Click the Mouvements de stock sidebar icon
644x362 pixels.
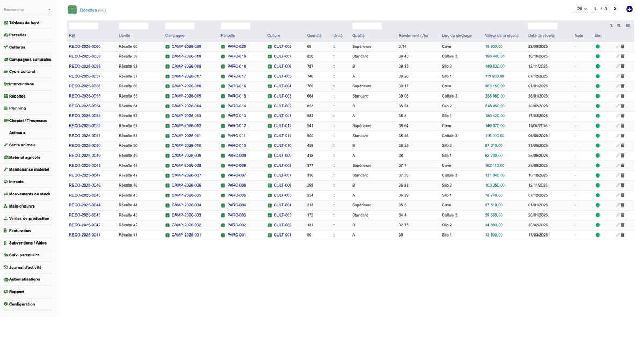(6, 194)
